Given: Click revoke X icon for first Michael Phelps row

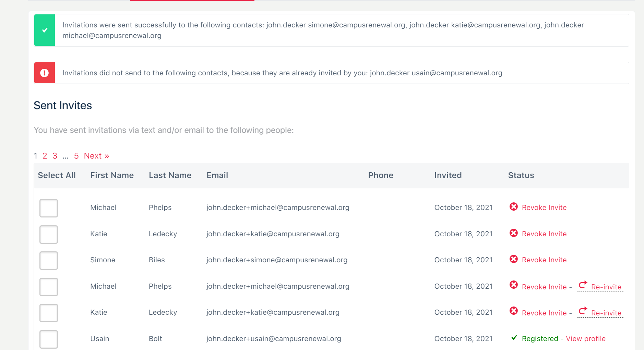Looking at the screenshot, I should [x=513, y=207].
